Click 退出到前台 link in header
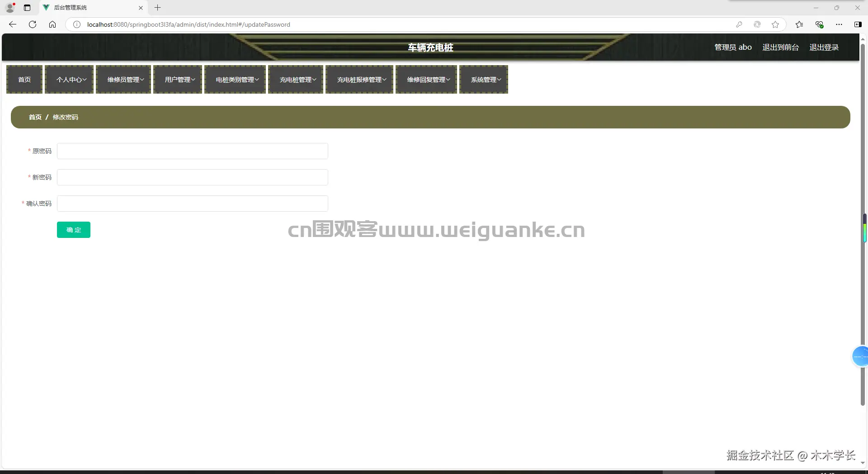Viewport: 868px width, 474px height. (x=780, y=47)
